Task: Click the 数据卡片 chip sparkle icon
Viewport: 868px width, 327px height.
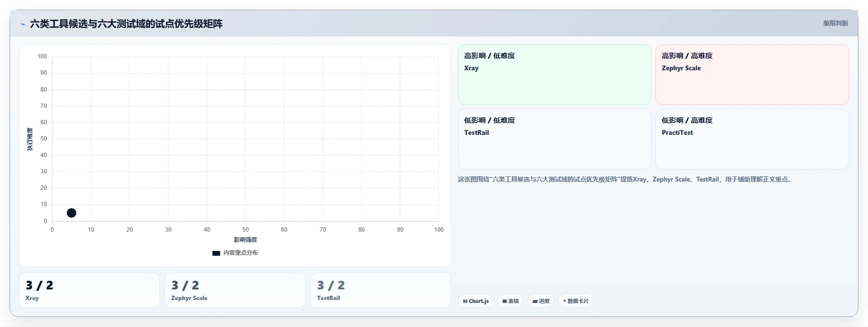Action: pos(564,301)
